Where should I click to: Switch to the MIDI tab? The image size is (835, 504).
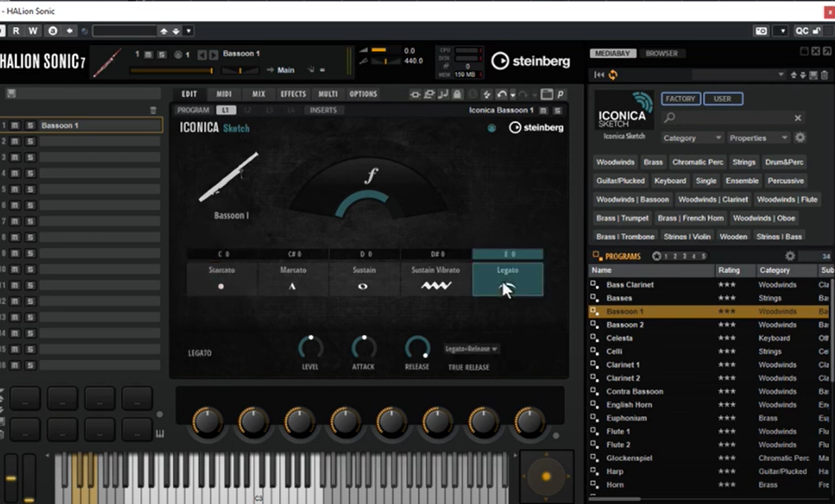pos(224,94)
